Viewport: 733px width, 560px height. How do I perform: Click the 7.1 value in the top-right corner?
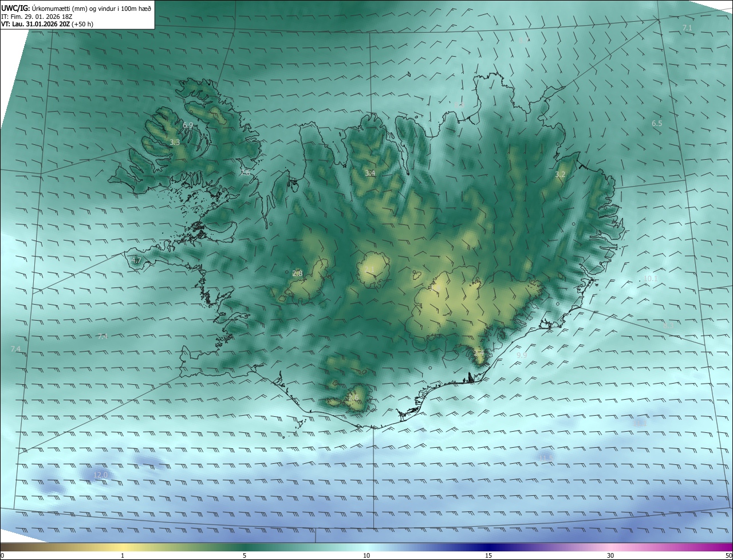(x=688, y=27)
